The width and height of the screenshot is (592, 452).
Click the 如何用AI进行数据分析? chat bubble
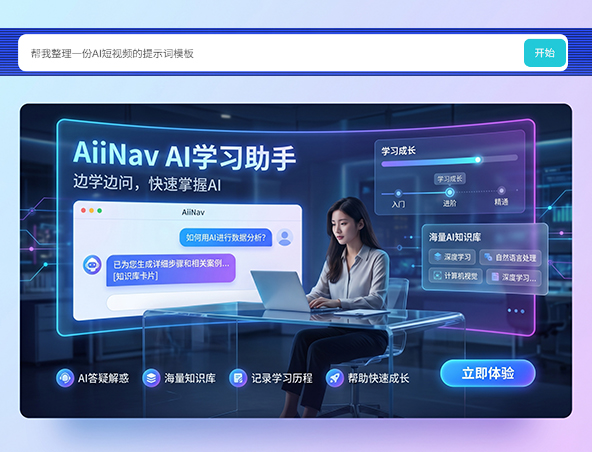point(225,238)
